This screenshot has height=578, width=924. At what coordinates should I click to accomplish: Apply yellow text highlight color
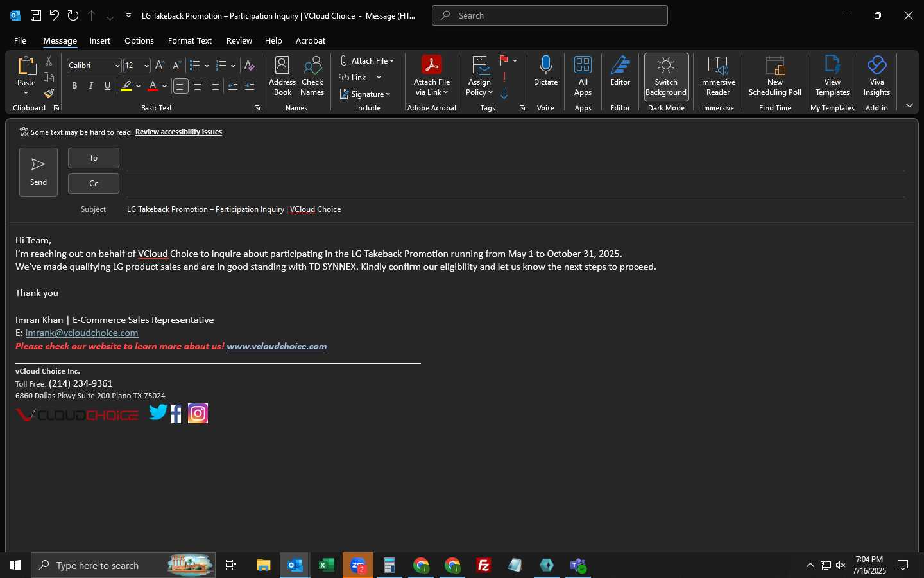[126, 86]
